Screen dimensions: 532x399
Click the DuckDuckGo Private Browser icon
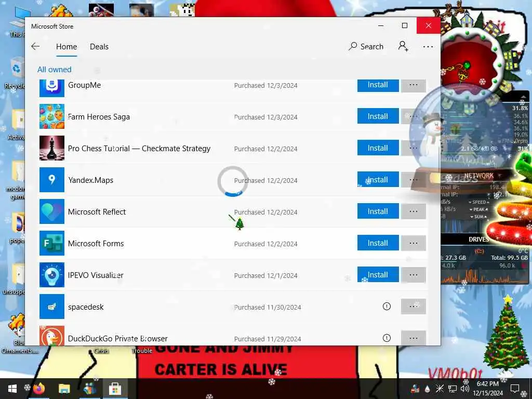click(52, 336)
